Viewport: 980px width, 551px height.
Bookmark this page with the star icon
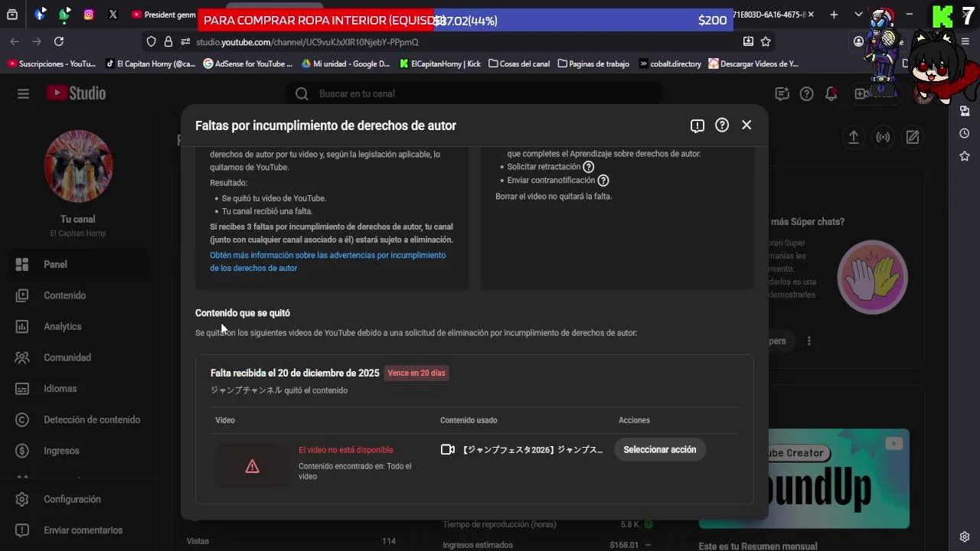click(x=766, y=41)
